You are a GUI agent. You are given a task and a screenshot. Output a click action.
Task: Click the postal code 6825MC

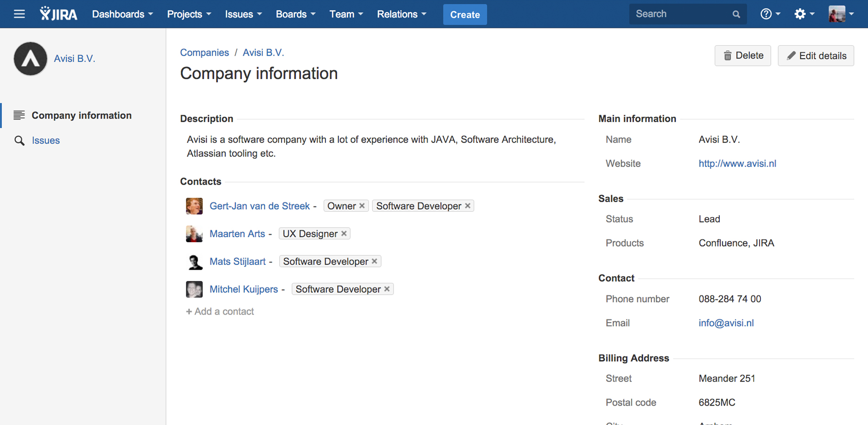pos(717,403)
